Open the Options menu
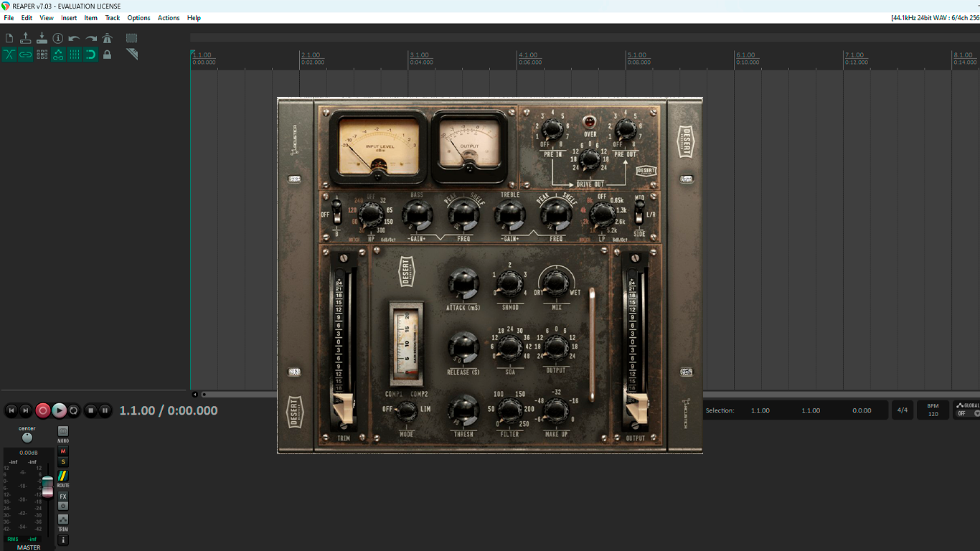The height and width of the screenshot is (551, 980). [138, 18]
